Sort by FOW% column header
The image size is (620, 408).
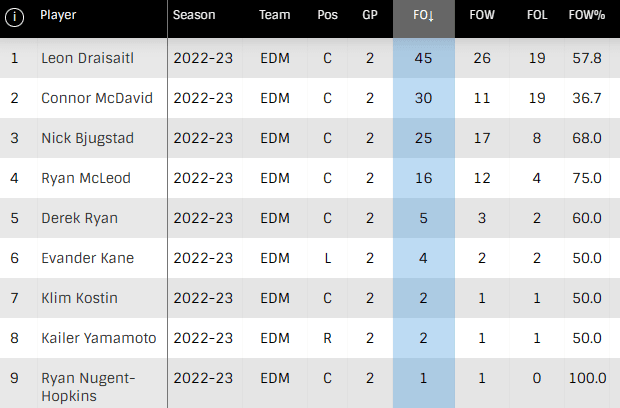[x=585, y=16]
